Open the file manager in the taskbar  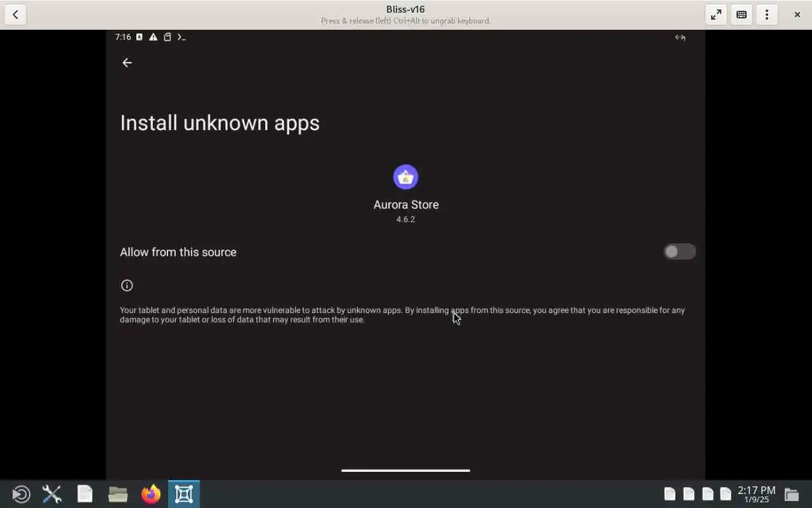(118, 494)
